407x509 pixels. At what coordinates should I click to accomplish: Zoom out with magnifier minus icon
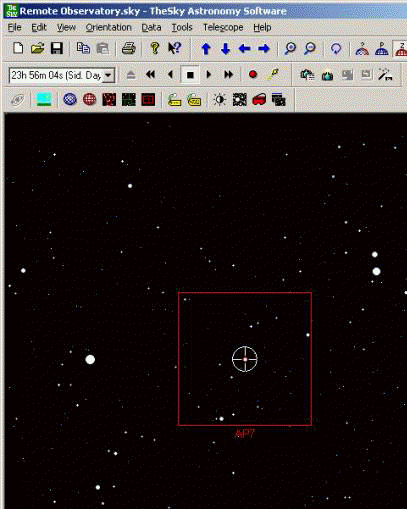(x=310, y=49)
